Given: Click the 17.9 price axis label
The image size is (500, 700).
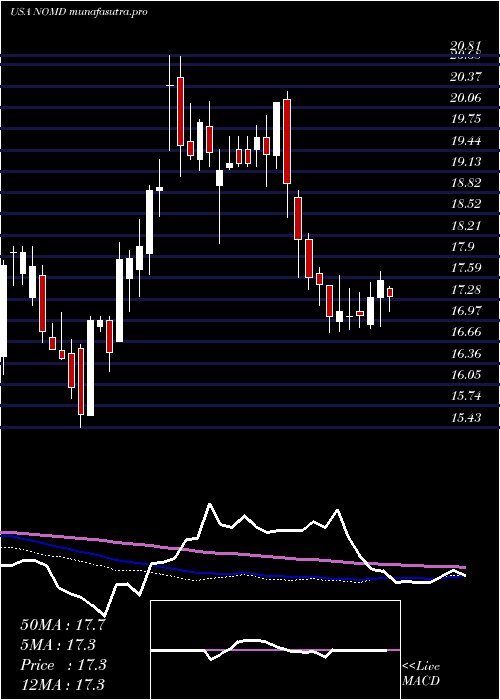Looking at the screenshot, I should tap(462, 247).
